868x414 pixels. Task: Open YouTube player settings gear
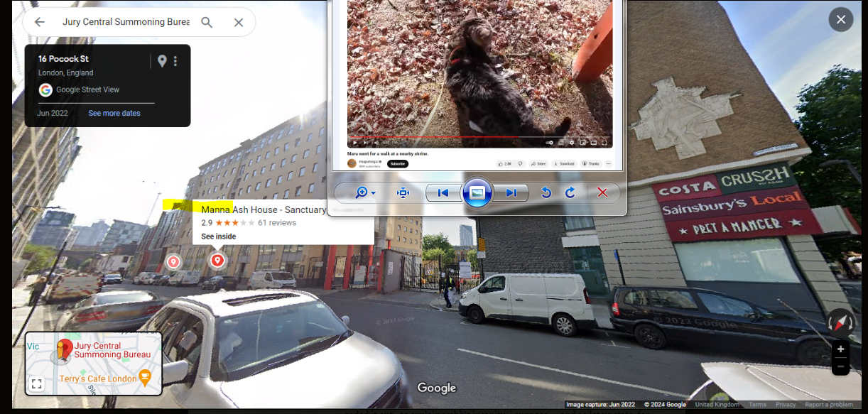pos(572,143)
